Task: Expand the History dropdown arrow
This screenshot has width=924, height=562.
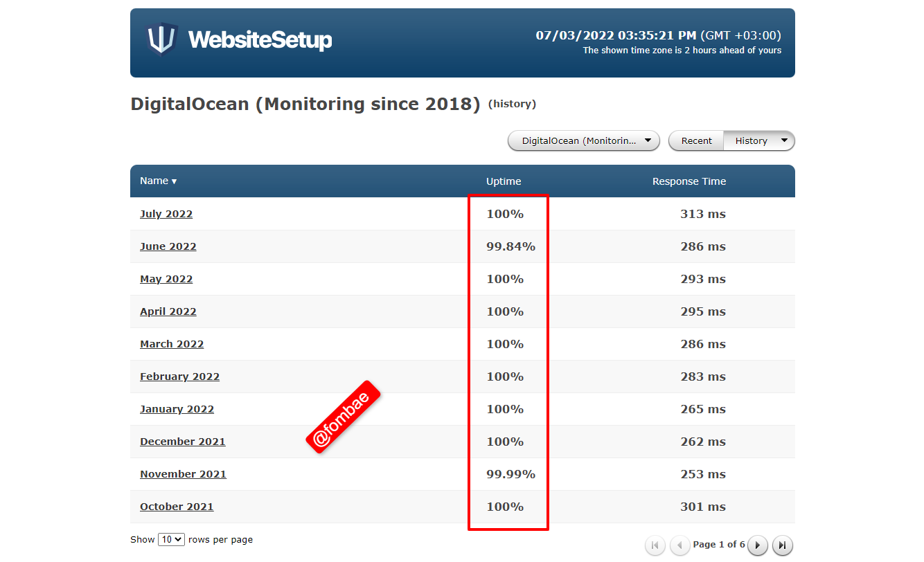Action: click(784, 140)
